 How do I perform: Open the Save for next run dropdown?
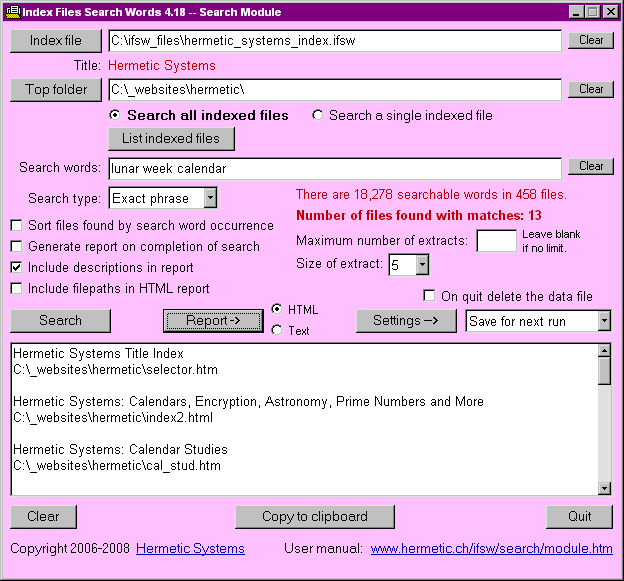pos(604,321)
